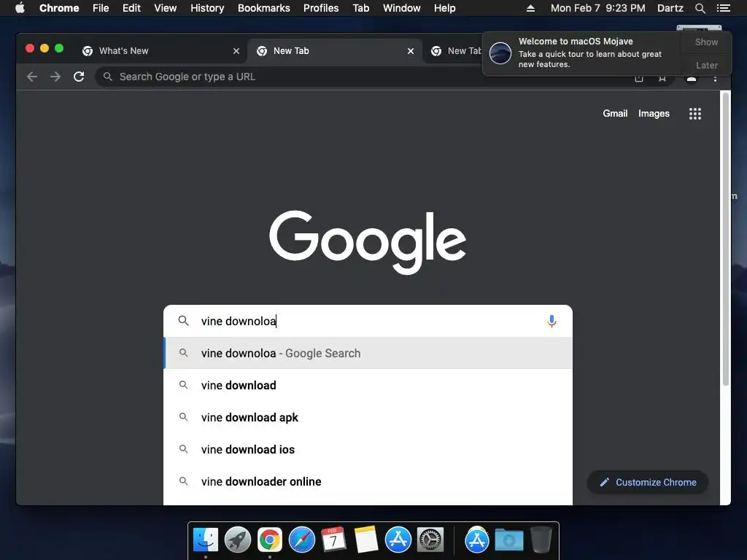Open the Window menu
This screenshot has height=560, width=747.
coord(402,8)
